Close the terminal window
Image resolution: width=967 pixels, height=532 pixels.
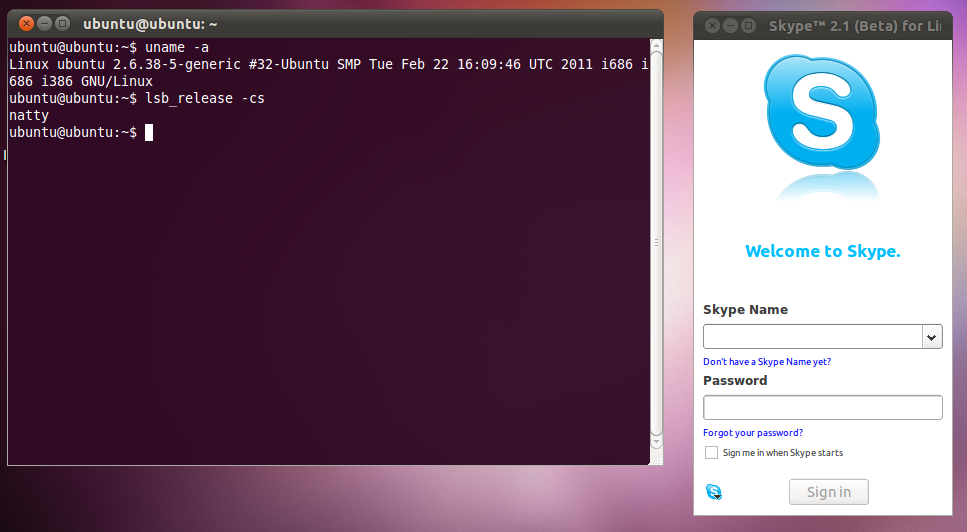coord(26,24)
